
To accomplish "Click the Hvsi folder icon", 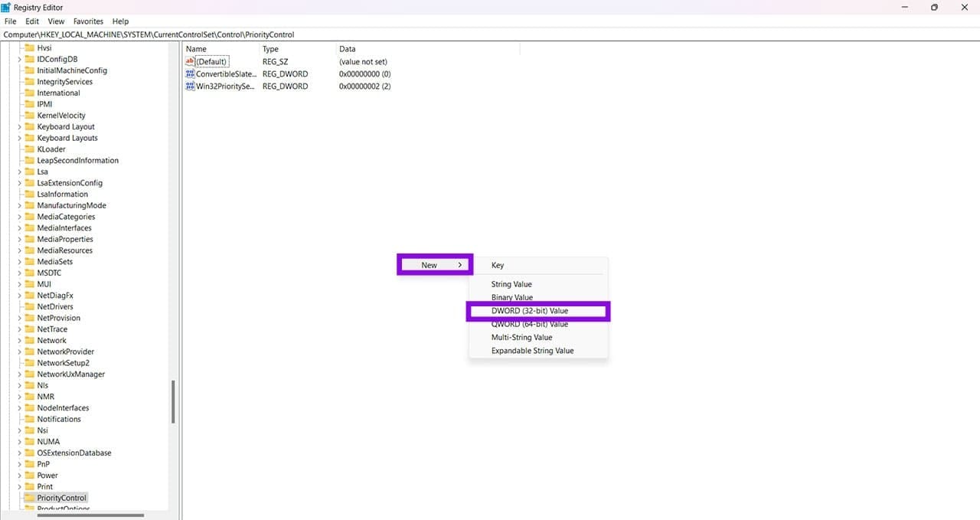I will pos(30,47).
